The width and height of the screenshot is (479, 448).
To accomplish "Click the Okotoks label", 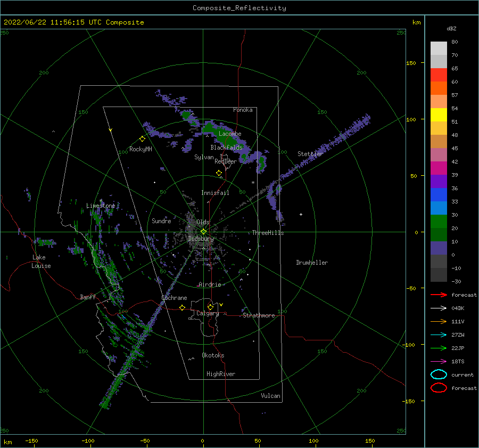I will coord(213,355).
